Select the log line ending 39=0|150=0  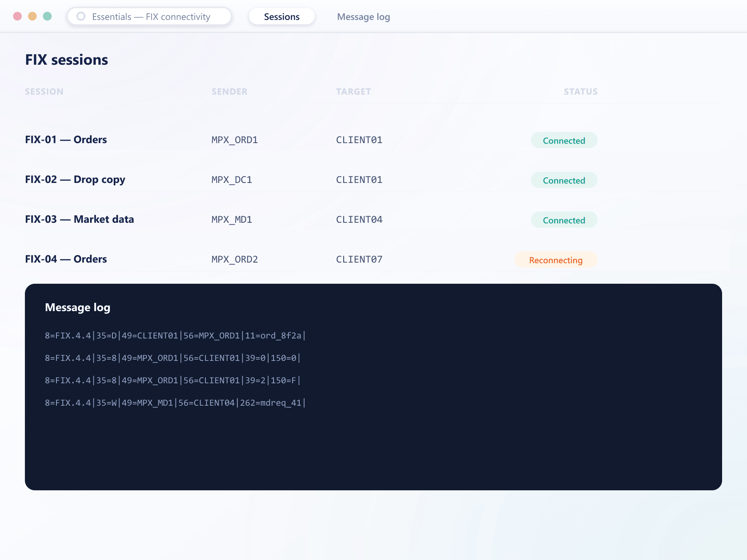tap(173, 358)
